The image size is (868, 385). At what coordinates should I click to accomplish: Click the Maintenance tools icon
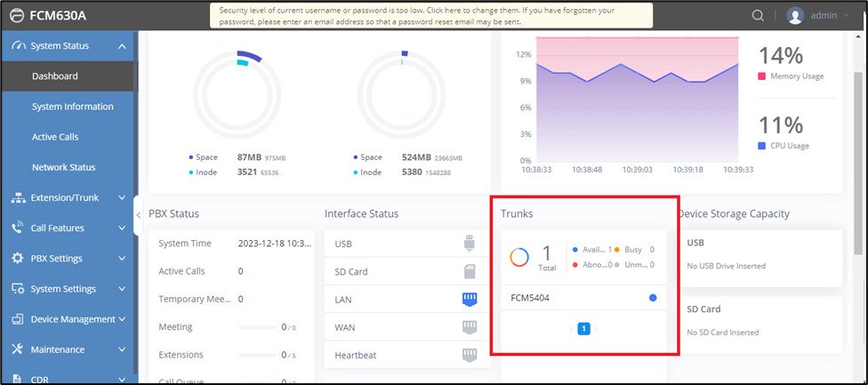(19, 349)
